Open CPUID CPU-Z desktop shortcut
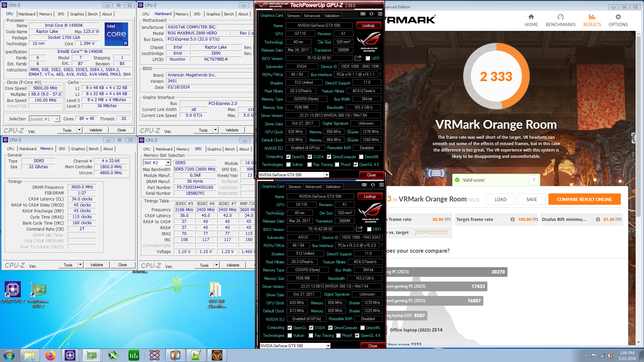Screen dimensions: 644x362 13,292
